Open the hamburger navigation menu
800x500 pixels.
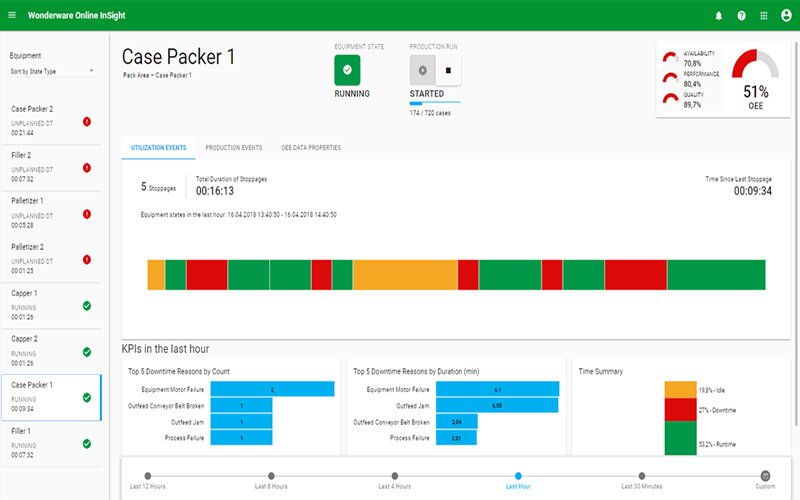(12, 15)
